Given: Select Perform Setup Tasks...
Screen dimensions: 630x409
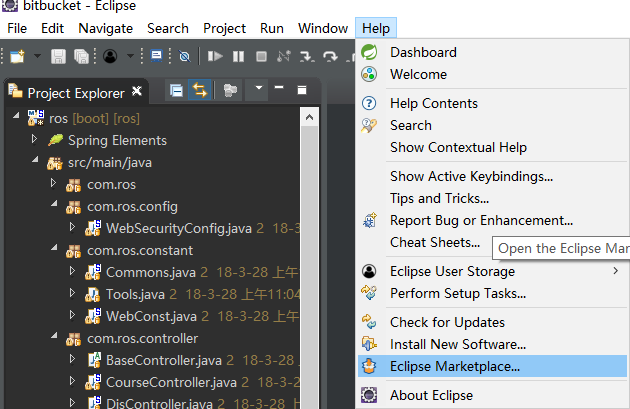Looking at the screenshot, I should point(492,293).
